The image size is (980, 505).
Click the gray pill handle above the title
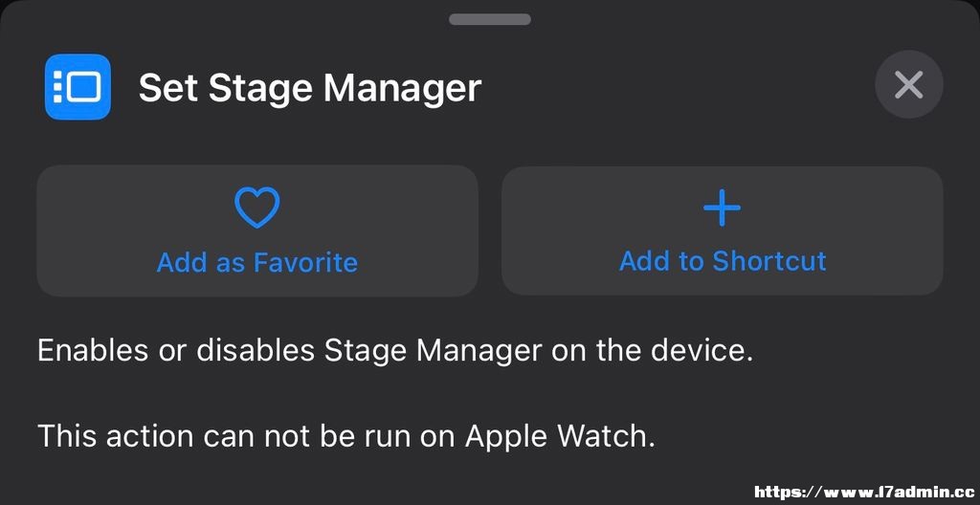(x=489, y=19)
